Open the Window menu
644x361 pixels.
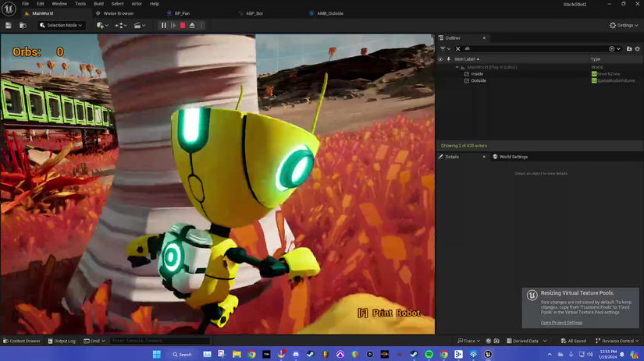coord(59,4)
